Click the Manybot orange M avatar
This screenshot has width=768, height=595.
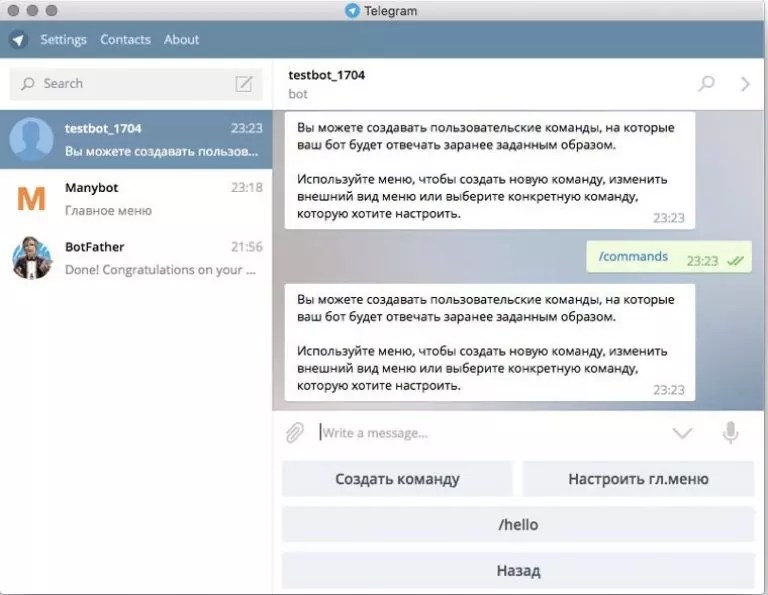click(32, 199)
